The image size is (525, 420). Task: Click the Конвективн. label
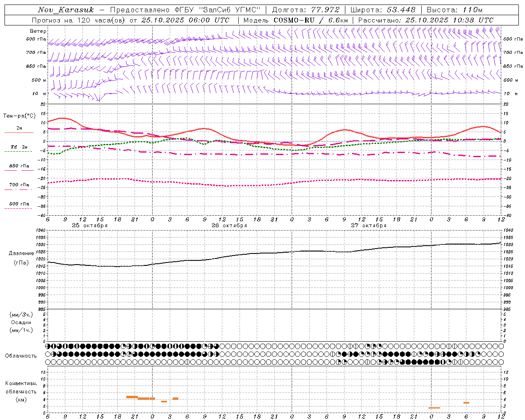coord(21,383)
